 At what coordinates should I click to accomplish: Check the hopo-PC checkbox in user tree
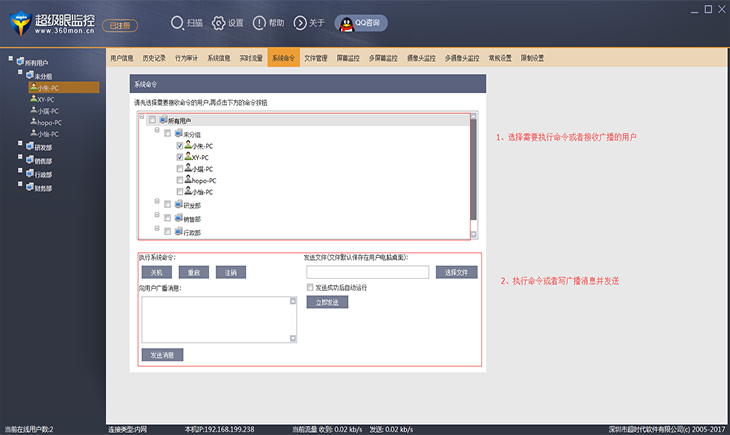click(180, 180)
